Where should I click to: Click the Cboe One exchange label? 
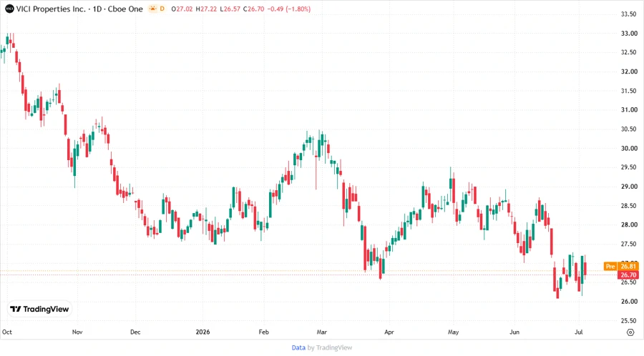[125, 9]
